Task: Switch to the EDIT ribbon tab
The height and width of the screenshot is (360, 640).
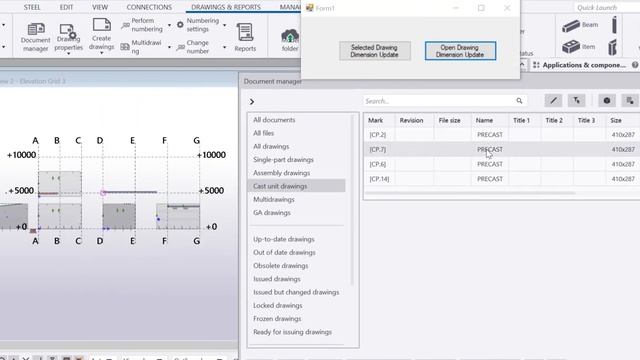Action: click(x=66, y=7)
